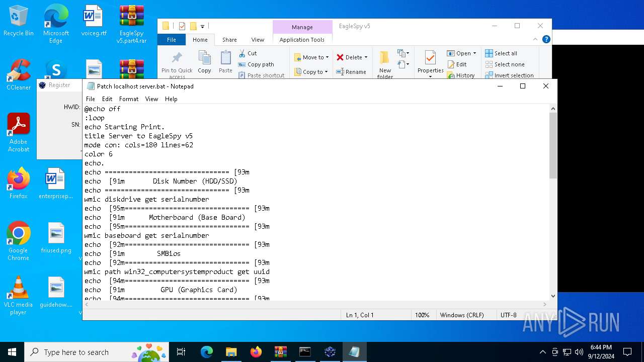
Task: Click Properties checkmark icon in Explorer title bar
Action: [182, 26]
